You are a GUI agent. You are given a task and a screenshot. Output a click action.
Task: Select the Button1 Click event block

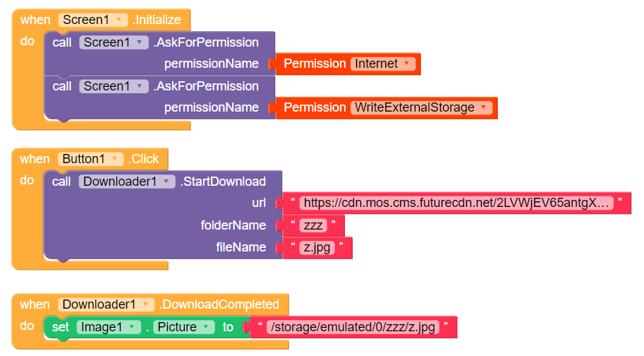[x=34, y=159]
